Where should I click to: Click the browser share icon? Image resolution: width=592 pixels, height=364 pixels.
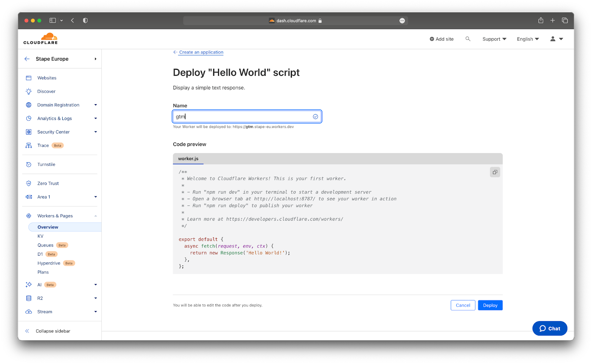coord(541,20)
